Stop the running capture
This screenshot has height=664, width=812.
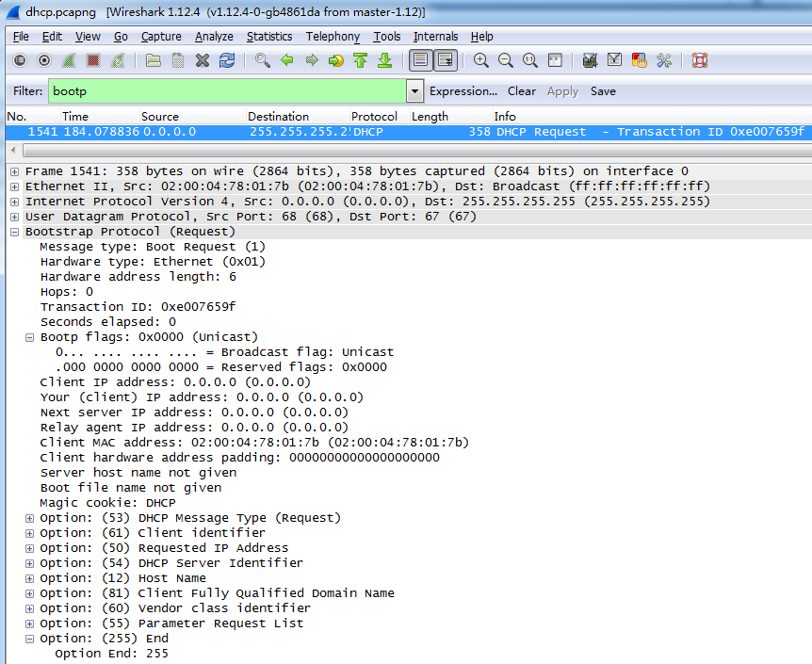[x=93, y=60]
